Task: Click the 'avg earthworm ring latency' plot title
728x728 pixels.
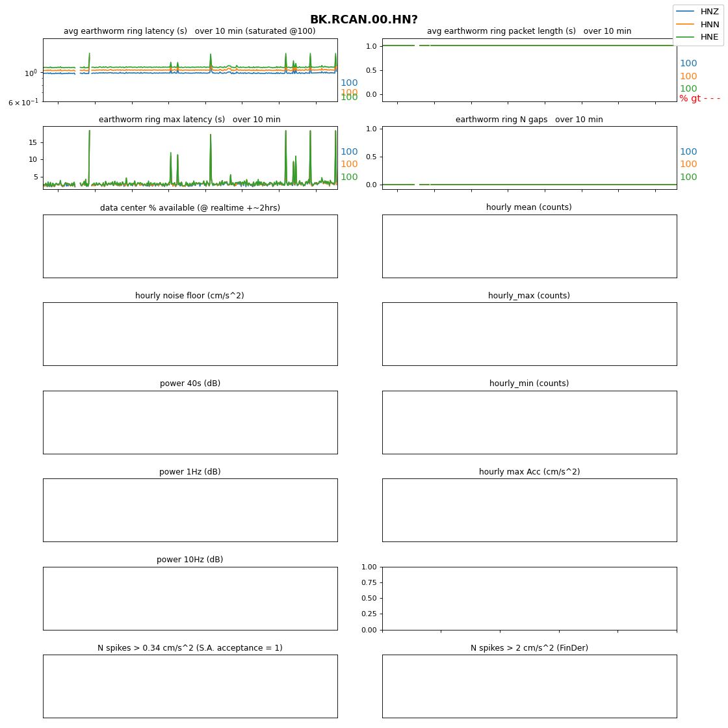Action: [x=189, y=31]
